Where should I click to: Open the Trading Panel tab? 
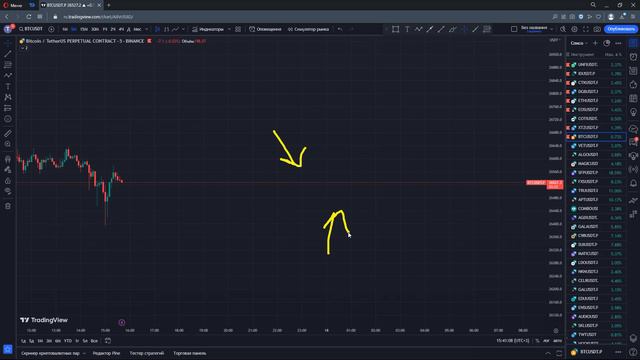point(190,353)
